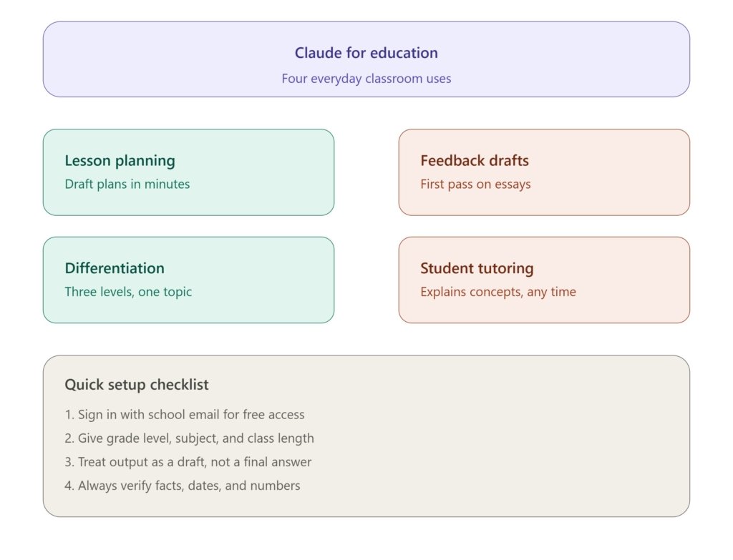Open the Feedback drafts card
Screen dimensions: 733x560
[544, 172]
